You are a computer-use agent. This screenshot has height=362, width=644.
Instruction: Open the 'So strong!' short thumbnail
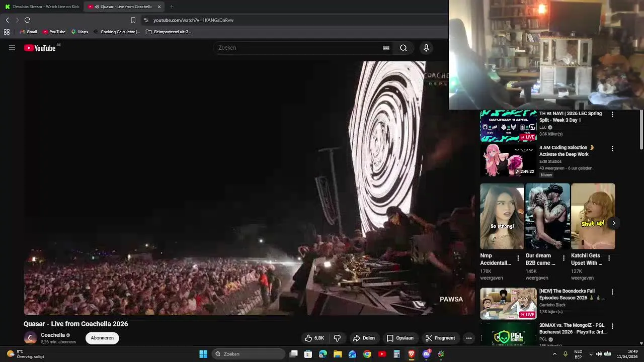(502, 216)
